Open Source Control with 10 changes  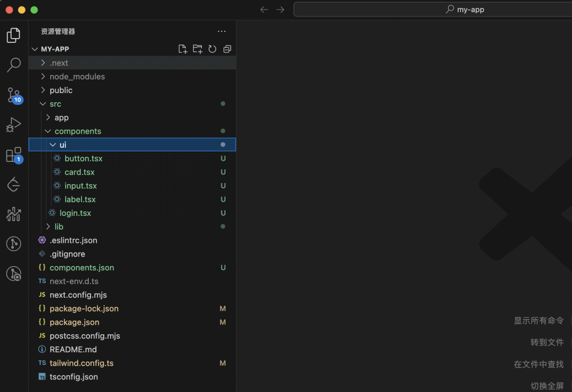pos(14,95)
